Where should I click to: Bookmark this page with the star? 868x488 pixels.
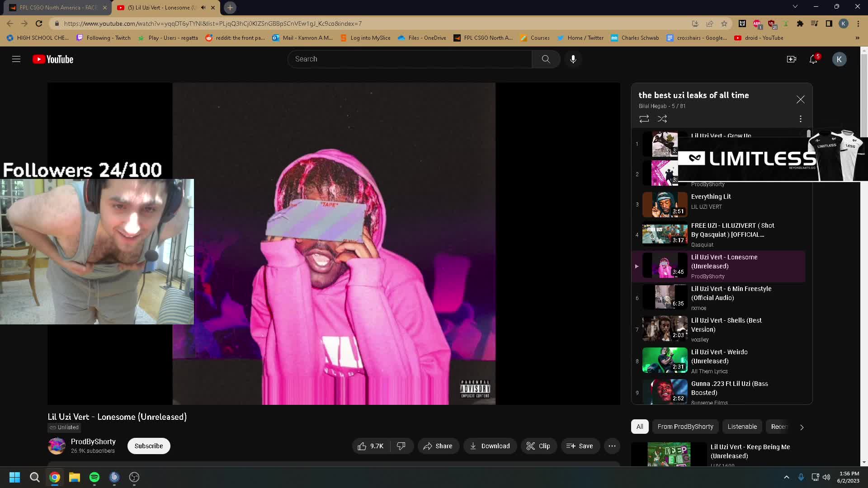[724, 23]
